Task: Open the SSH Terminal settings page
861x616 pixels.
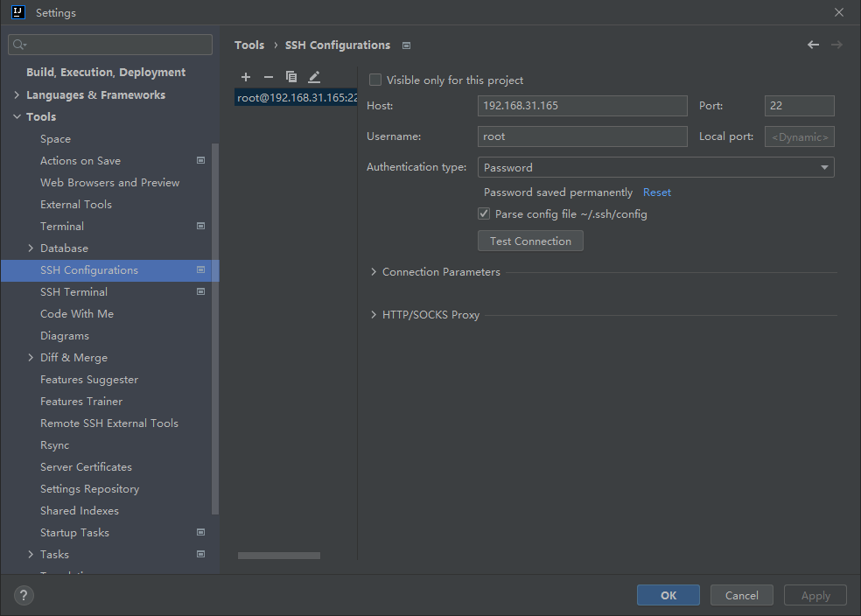Action: (73, 292)
